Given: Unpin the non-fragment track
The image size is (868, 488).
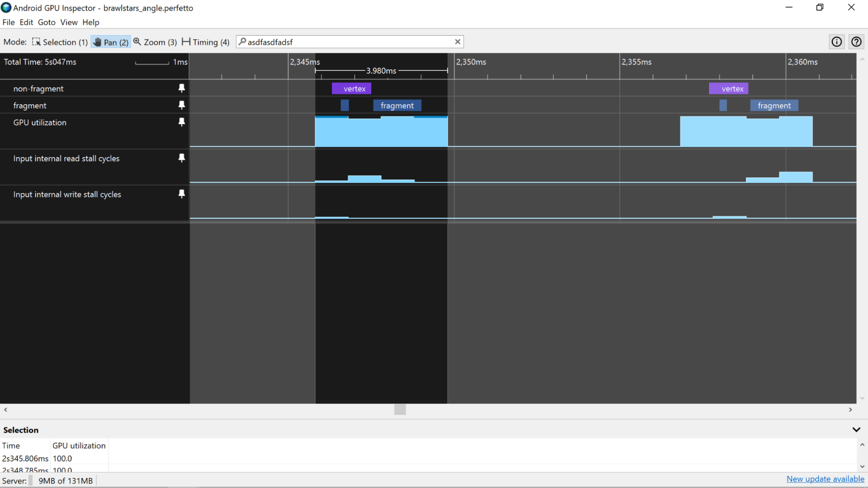Looking at the screenshot, I should pos(182,88).
